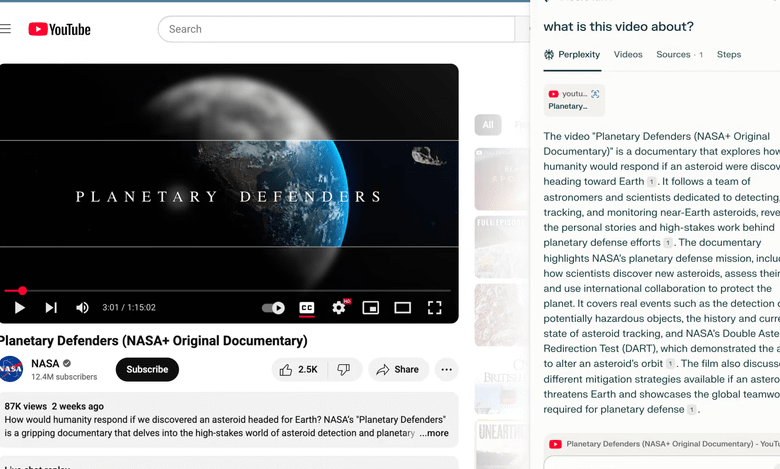Like the video with 2.5K likes
The width and height of the screenshot is (780, 469).
[299, 370]
